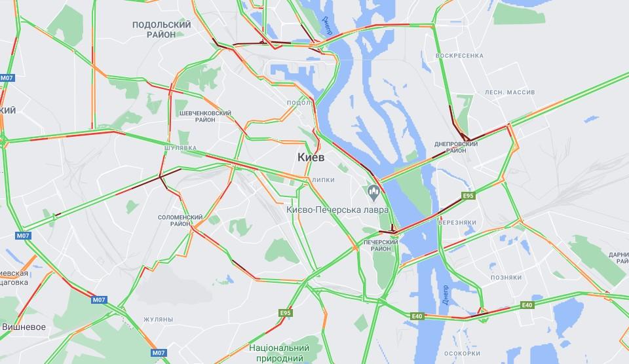
Task: Click the E40 shield west of Днепр river
Action: click(417, 316)
